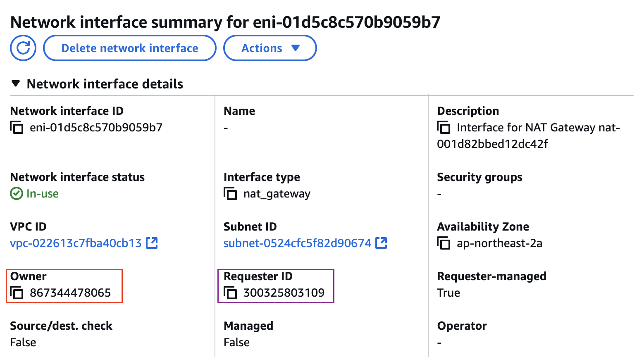Copy the Requester ID value

pyautogui.click(x=230, y=293)
